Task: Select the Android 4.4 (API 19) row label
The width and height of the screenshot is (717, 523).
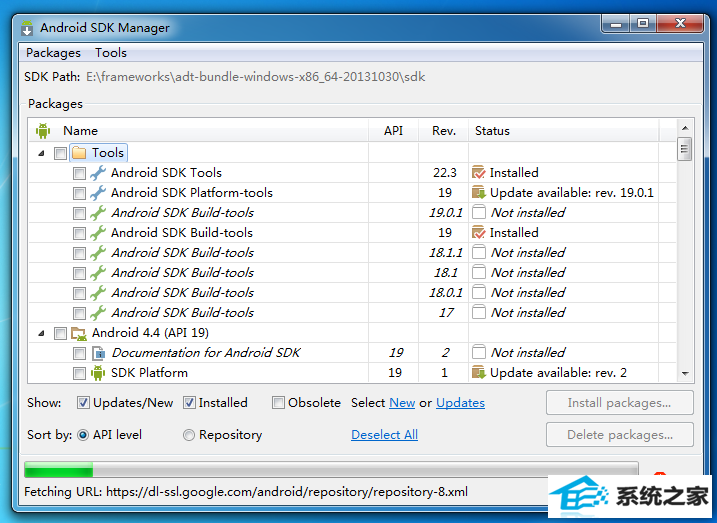Action: point(150,333)
